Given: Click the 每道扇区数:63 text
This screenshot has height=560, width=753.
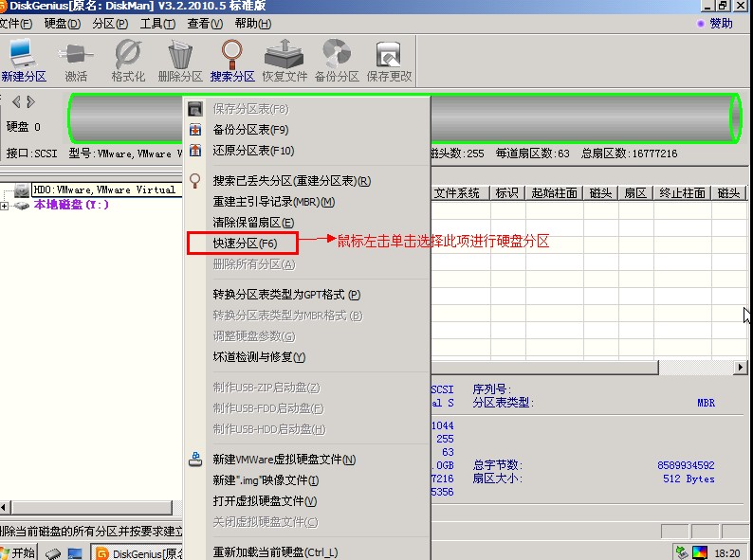Looking at the screenshot, I should (533, 154).
